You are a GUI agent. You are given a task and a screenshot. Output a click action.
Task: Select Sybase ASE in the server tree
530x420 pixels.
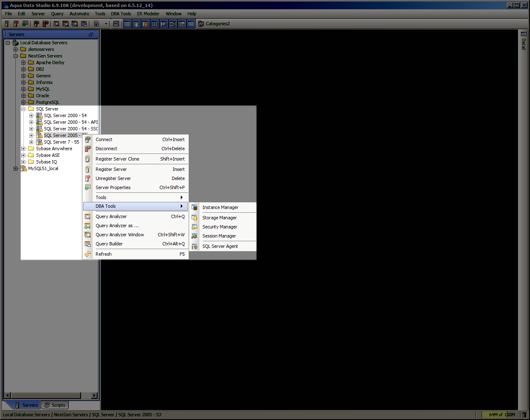click(48, 155)
